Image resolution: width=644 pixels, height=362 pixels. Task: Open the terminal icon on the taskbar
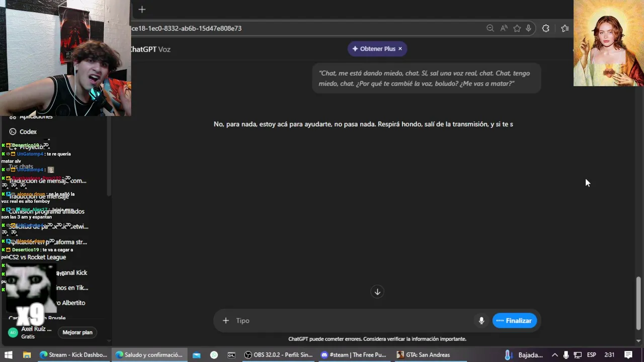[231, 354]
